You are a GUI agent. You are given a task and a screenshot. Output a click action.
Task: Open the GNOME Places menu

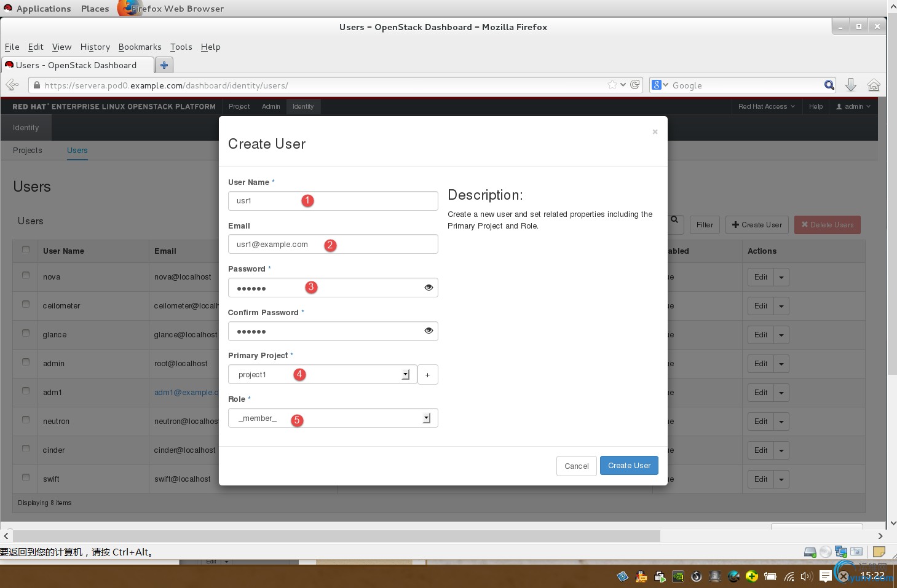coord(95,9)
